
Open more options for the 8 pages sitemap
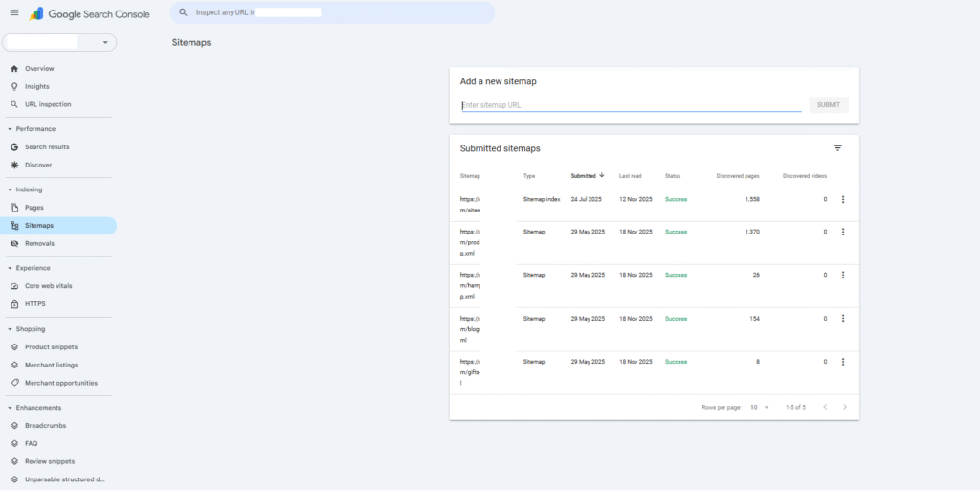(x=842, y=362)
